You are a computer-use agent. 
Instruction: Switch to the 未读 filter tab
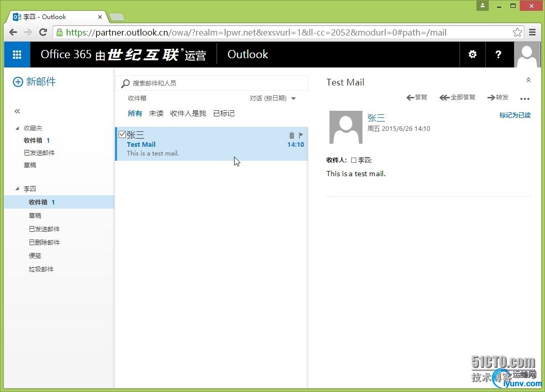tap(156, 113)
